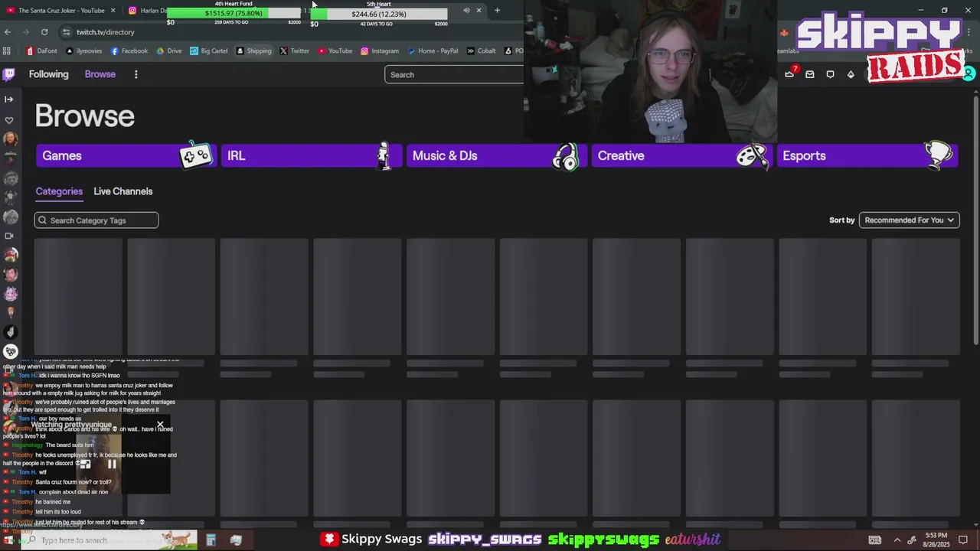
Task: Open the browser apps grid icon
Action: tap(7, 51)
